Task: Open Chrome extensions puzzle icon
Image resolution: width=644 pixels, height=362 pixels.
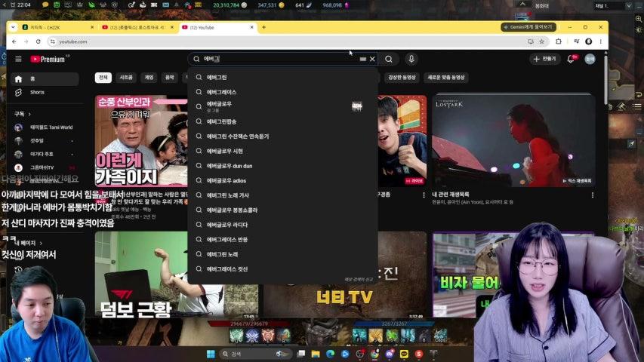Action: pyautogui.click(x=559, y=41)
